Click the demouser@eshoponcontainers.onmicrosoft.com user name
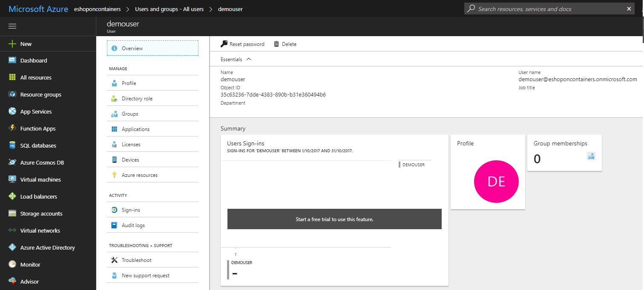 578,79
